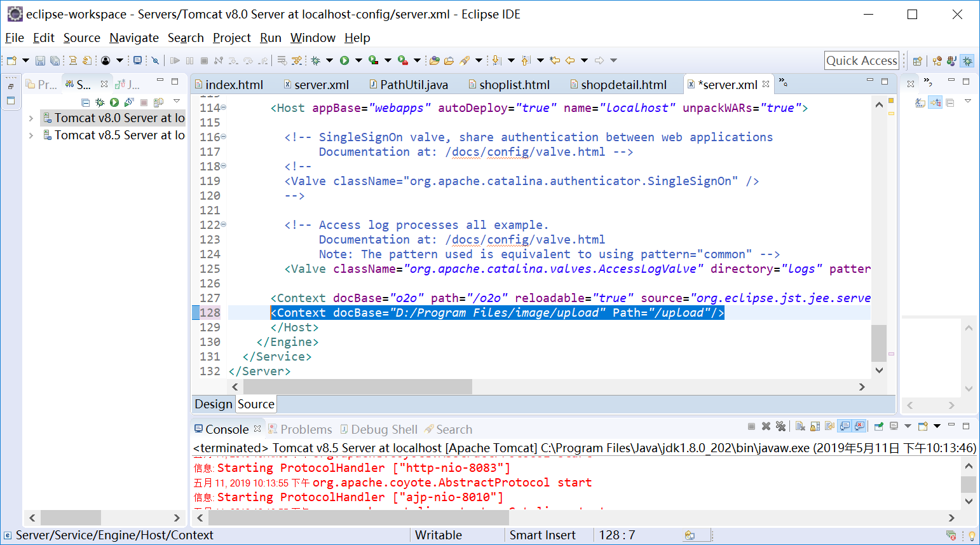Publish to the server icon in Servers view
Image resolution: width=980 pixels, height=545 pixels.
(x=158, y=102)
